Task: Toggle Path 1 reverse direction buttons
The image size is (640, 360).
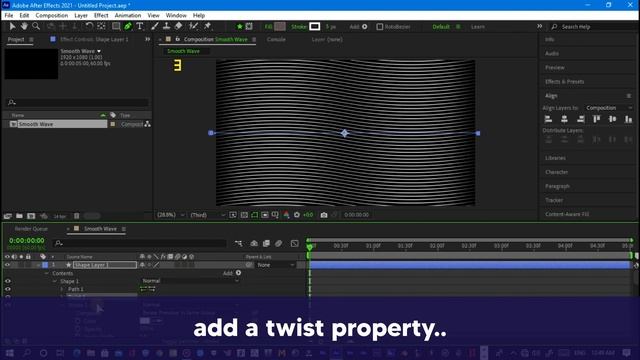Action: click(147, 289)
